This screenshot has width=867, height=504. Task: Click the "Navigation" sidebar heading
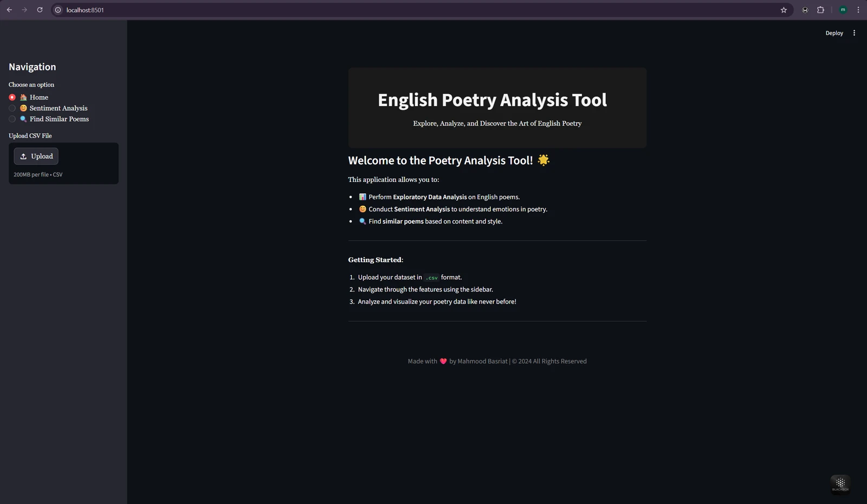(x=33, y=67)
